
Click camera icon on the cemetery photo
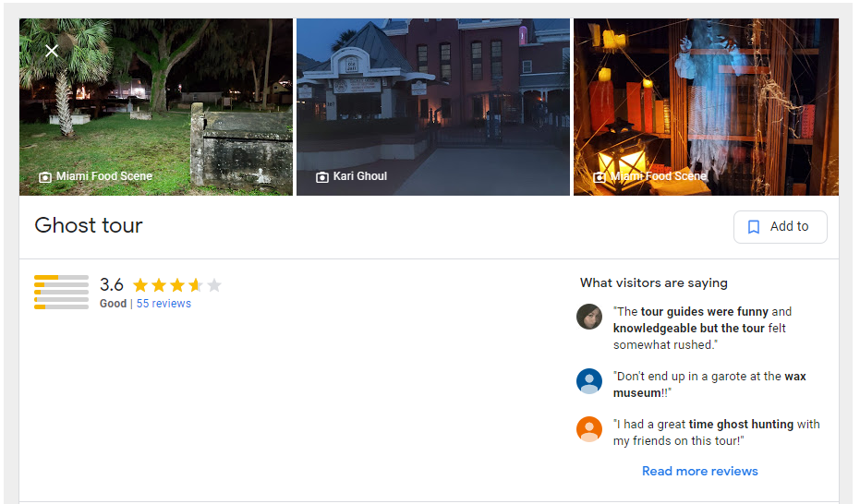tap(45, 177)
